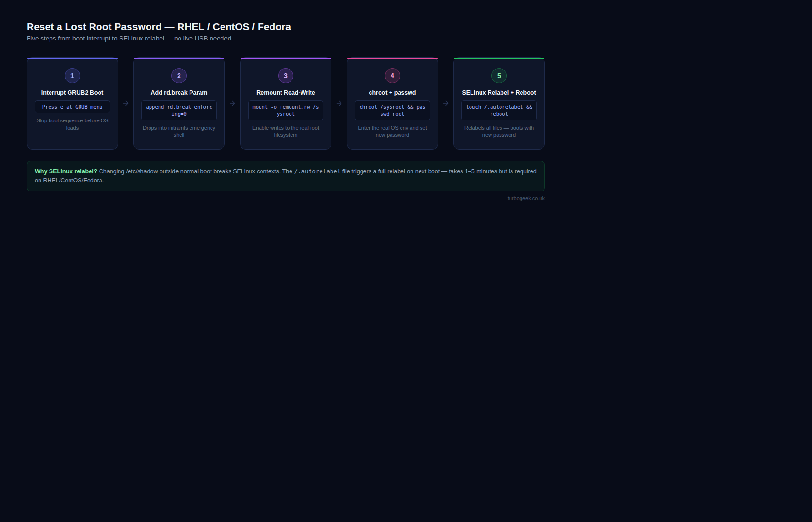This screenshot has width=812, height=522.
Task: Click the 'mount -o remount,rw /sysroot' command box
Action: click(286, 110)
